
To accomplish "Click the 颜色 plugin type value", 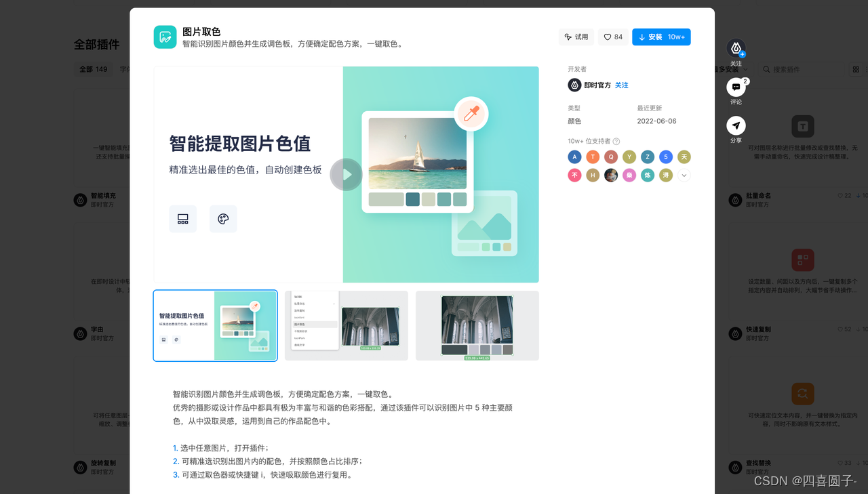I will click(574, 121).
